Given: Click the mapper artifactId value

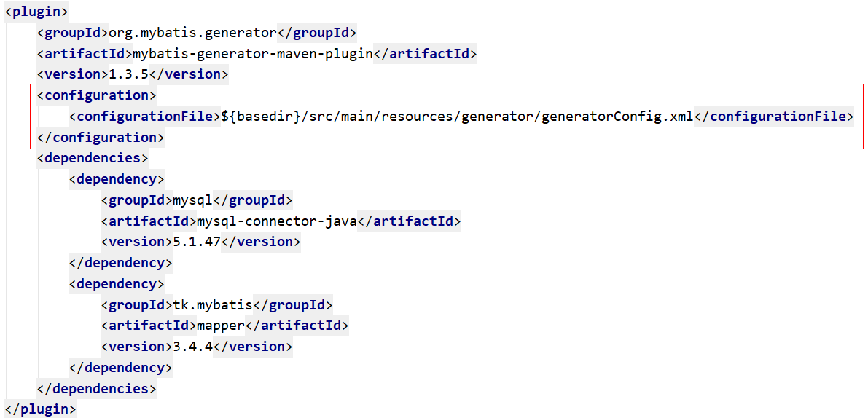Looking at the screenshot, I should [x=220, y=326].
